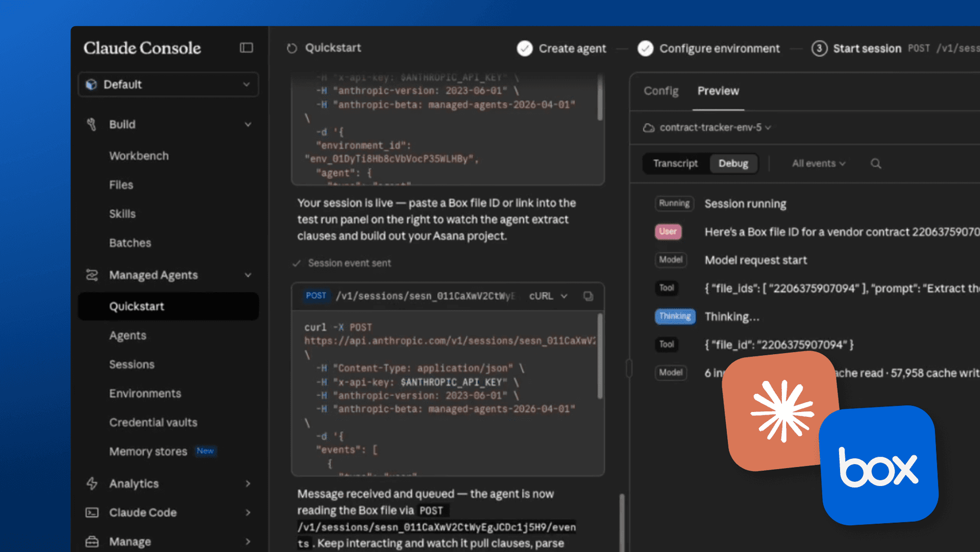Collapse the Build section
Image resolution: width=980 pixels, height=552 pixels.
pyautogui.click(x=248, y=125)
